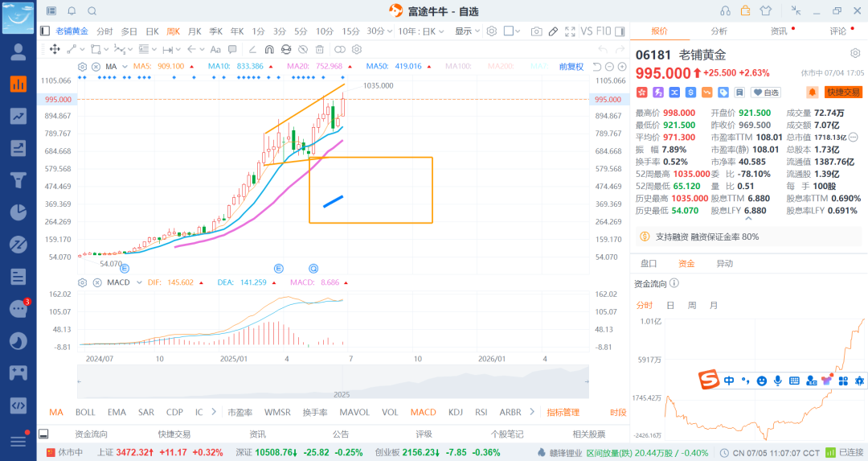Switch to 日K daily chart tab
This screenshot has width=868, height=461.
click(x=152, y=31)
